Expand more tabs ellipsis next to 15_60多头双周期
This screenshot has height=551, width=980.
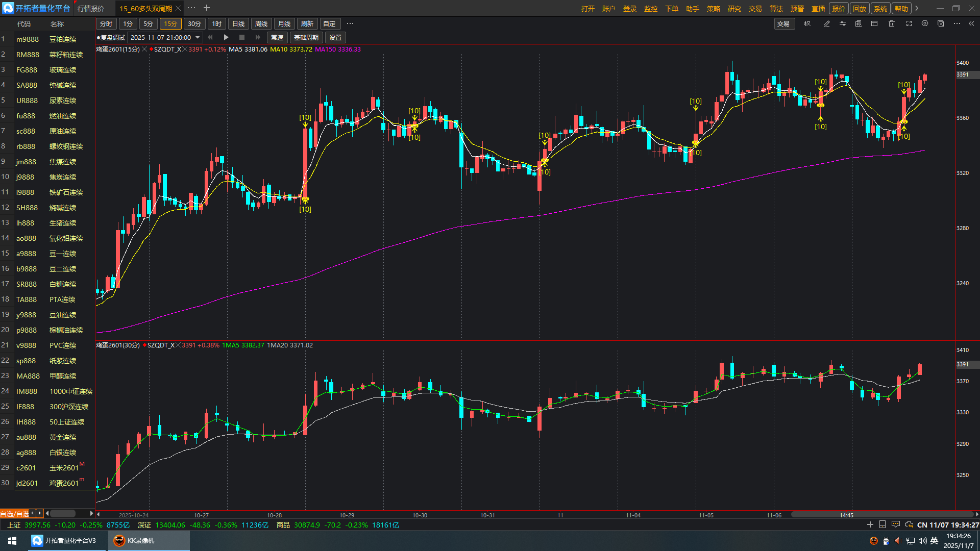pos(191,8)
